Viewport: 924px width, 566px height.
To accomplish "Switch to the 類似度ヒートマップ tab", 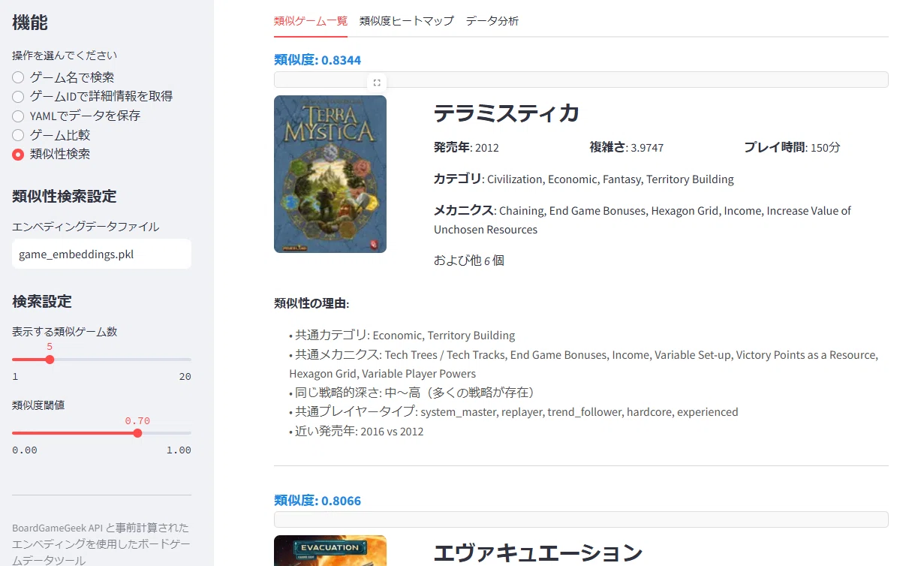I will pos(407,21).
